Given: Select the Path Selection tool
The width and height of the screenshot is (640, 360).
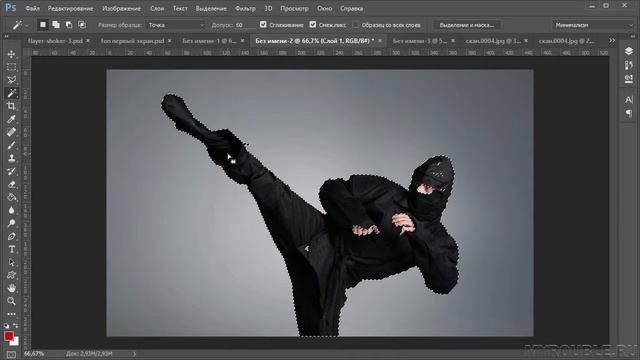Looking at the screenshot, I should [11, 262].
